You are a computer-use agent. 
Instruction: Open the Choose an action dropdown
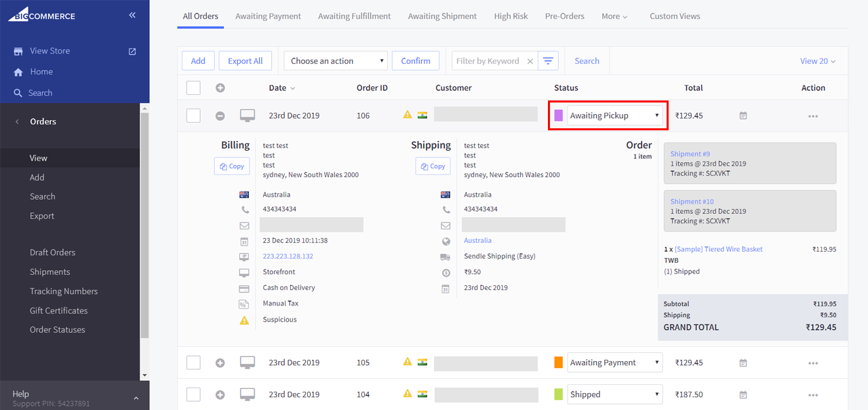click(336, 61)
